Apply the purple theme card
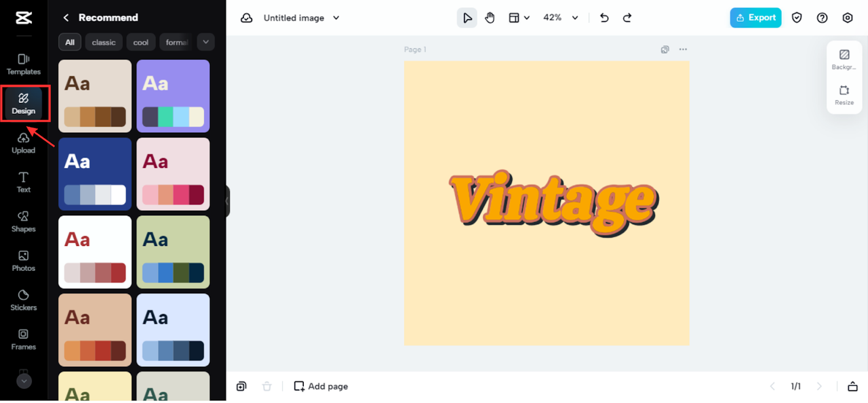 pos(173,96)
